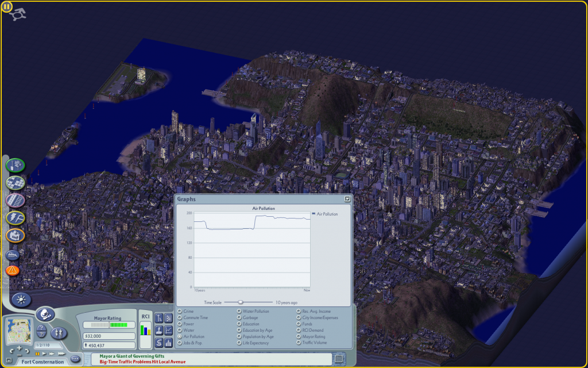Switch to the Mayor mode top-hat button
Image resolution: width=588 pixels, height=368 pixels.
45,315
